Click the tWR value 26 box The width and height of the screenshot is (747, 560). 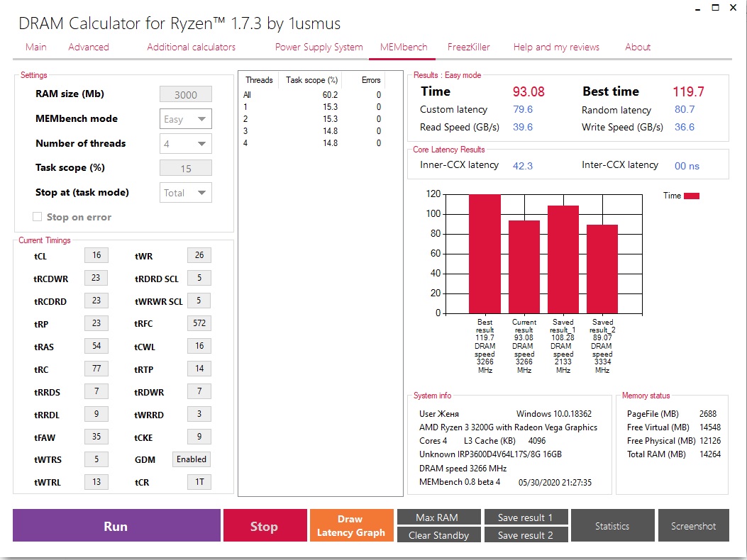pos(199,255)
